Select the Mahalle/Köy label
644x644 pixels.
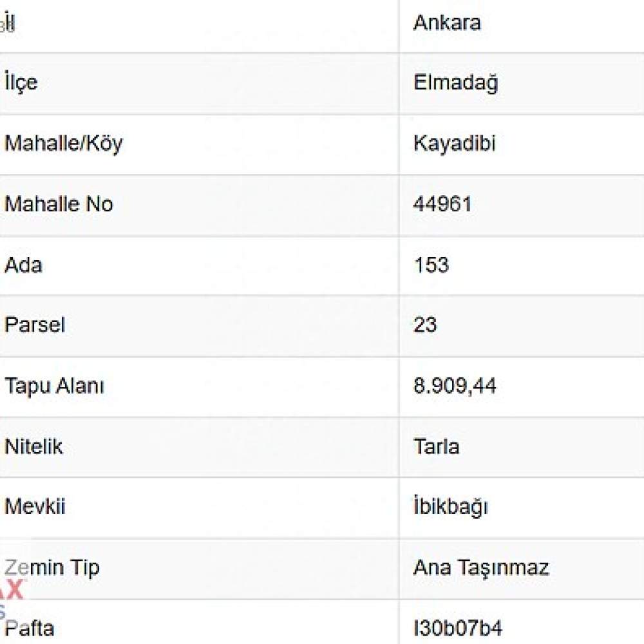click(x=64, y=144)
